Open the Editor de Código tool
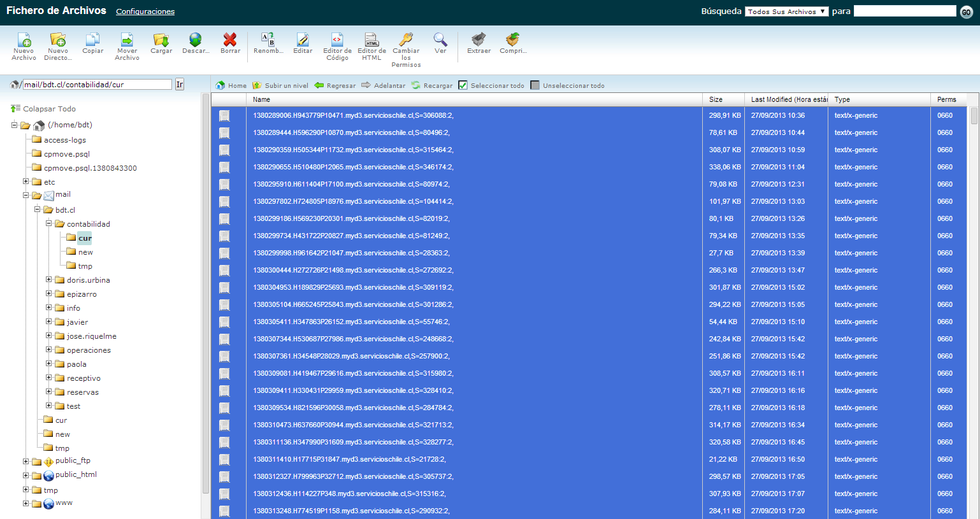Screen dimensions: 980x519 tap(337, 41)
